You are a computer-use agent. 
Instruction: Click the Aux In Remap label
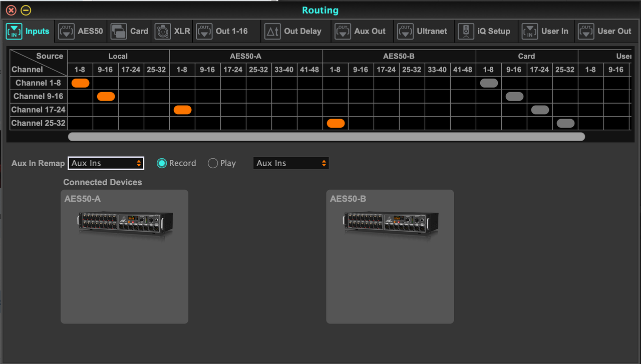38,163
